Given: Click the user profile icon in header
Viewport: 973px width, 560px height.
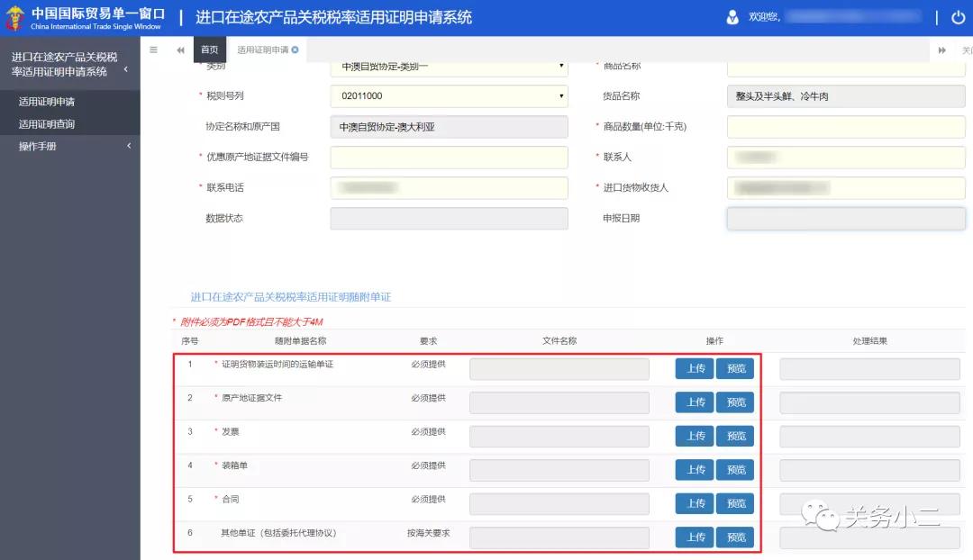Looking at the screenshot, I should pos(732,16).
